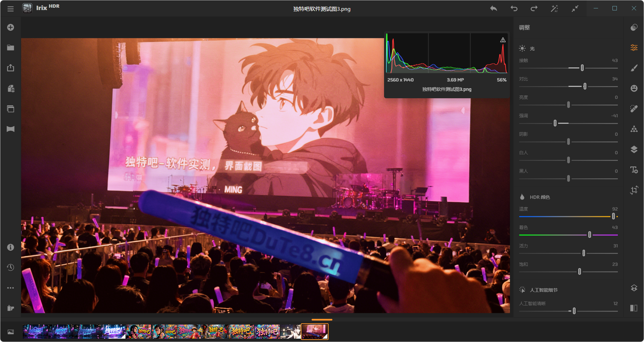Open the history clock icon

pos(10,267)
